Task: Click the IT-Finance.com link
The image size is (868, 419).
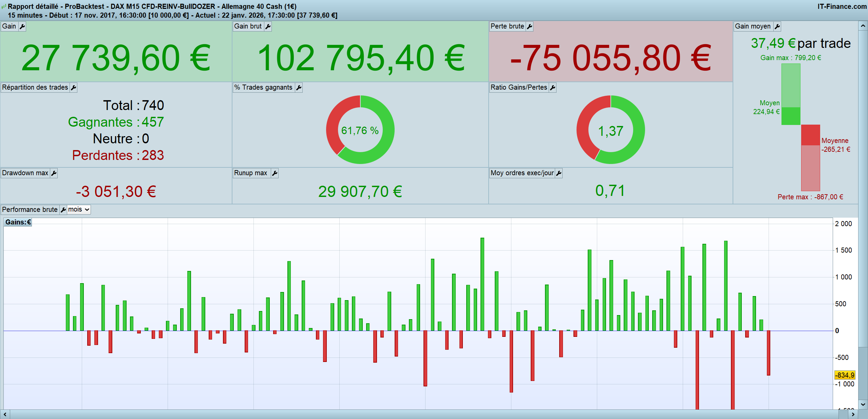Action: [x=842, y=6]
